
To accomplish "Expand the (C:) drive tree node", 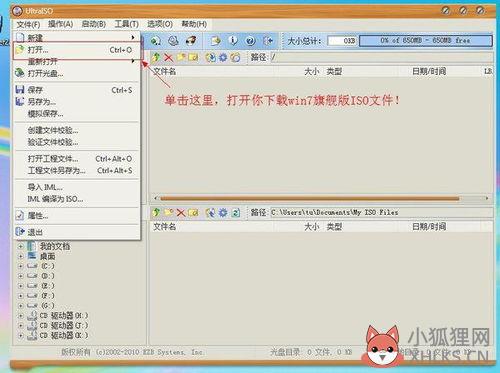I will 21,266.
